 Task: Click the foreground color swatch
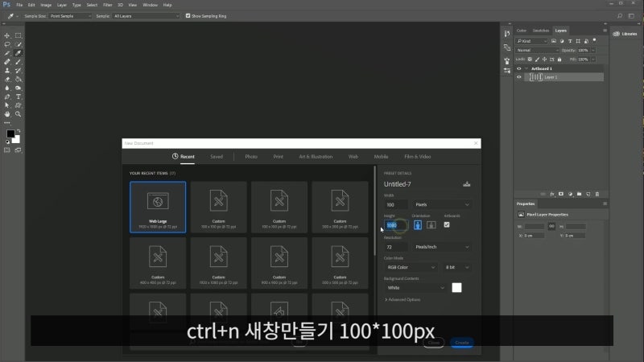pyautogui.click(x=10, y=134)
